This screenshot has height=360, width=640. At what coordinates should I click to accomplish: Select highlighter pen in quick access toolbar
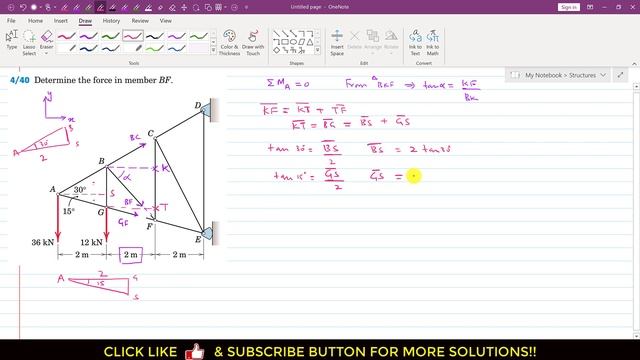click(149, 7)
